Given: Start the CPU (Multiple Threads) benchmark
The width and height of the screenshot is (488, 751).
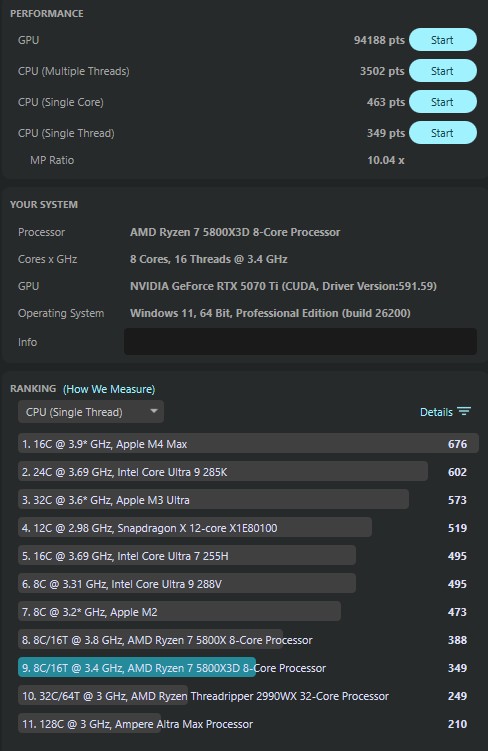Looking at the screenshot, I should pyautogui.click(x=443, y=71).
